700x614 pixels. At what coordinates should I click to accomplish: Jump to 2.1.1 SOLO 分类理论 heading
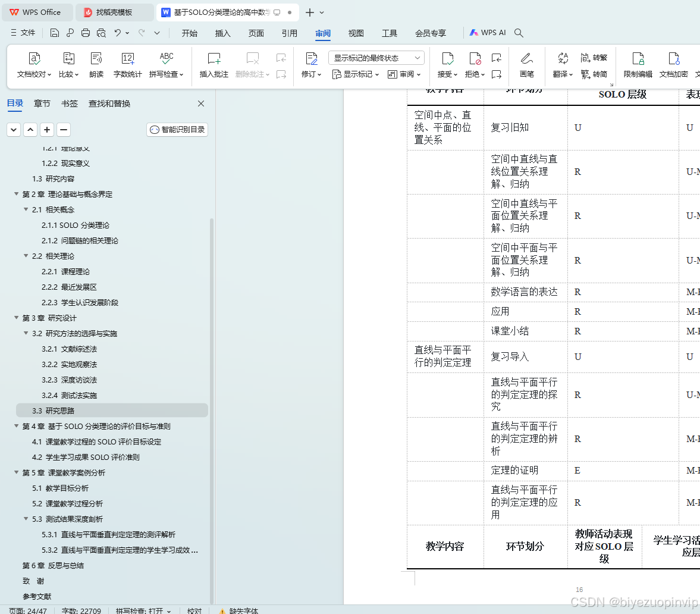(x=75, y=225)
